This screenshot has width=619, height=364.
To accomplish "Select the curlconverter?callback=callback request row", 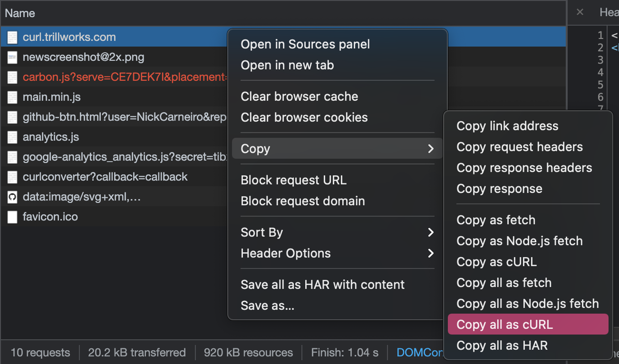I will coord(114,177).
